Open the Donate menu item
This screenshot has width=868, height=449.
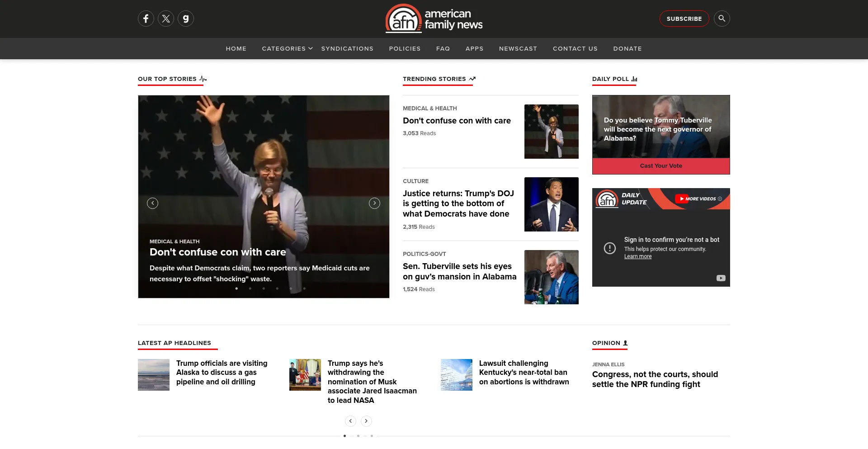point(627,48)
